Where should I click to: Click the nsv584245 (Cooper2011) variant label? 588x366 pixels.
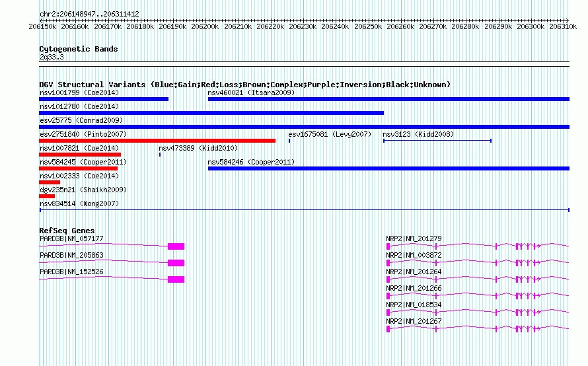click(x=83, y=162)
